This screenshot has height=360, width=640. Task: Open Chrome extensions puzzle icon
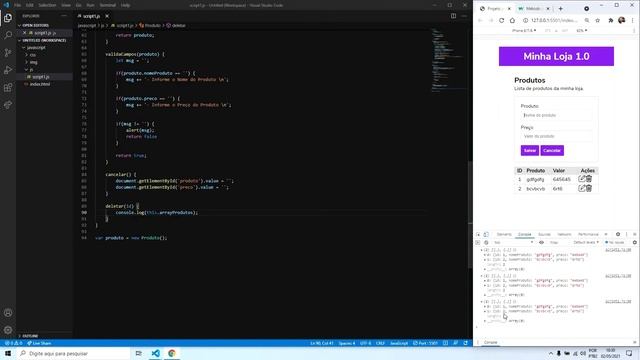point(611,20)
